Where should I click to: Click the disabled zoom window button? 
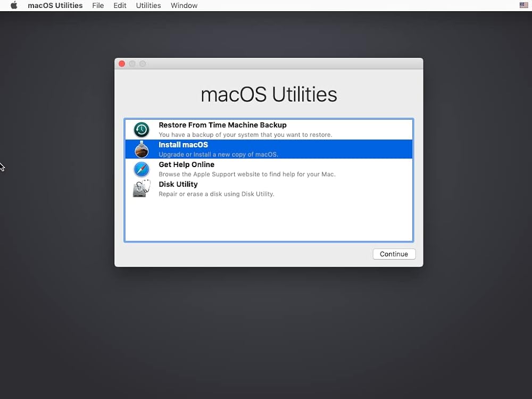click(x=143, y=64)
